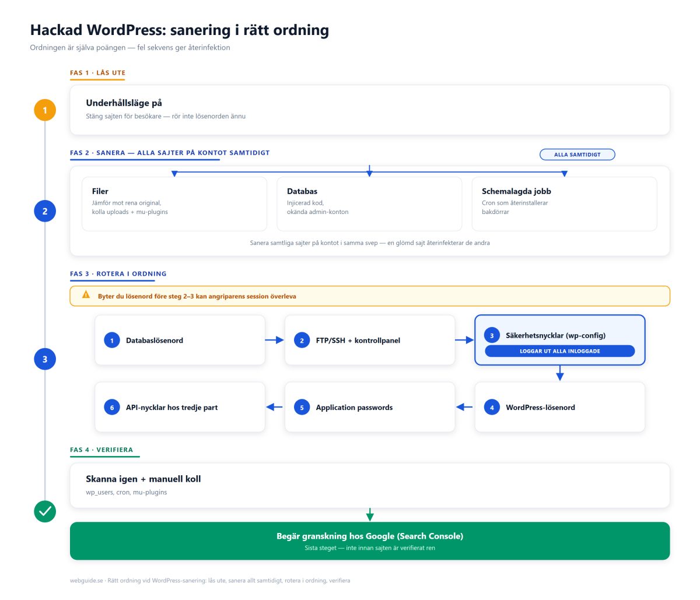Select the Databas card
The width and height of the screenshot is (700, 600).
point(369,204)
